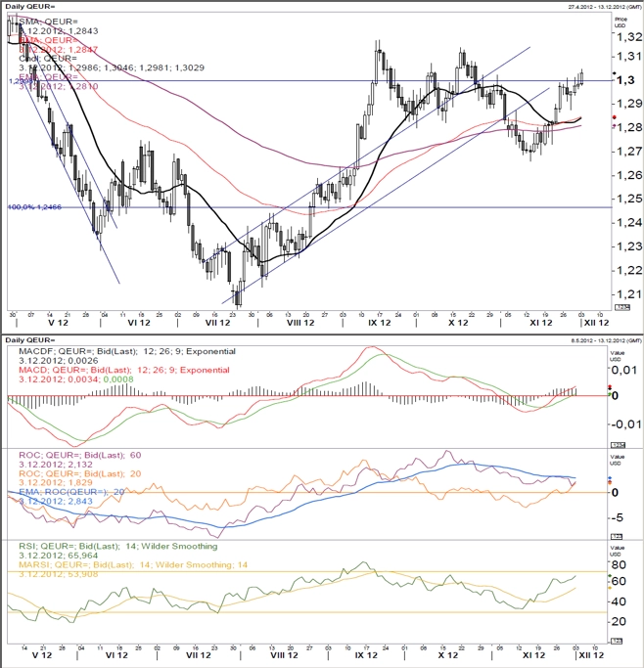
Task: Click the axis scale icon below 1,21 price
Action: click(621, 307)
